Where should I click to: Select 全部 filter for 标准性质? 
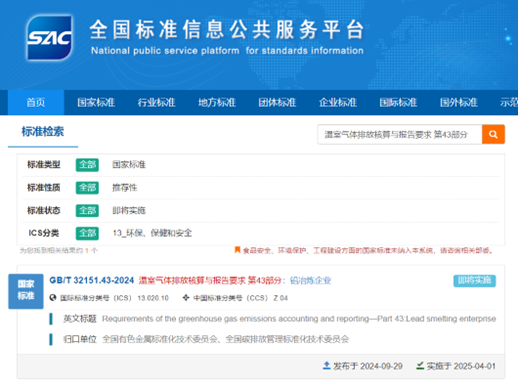87,188
